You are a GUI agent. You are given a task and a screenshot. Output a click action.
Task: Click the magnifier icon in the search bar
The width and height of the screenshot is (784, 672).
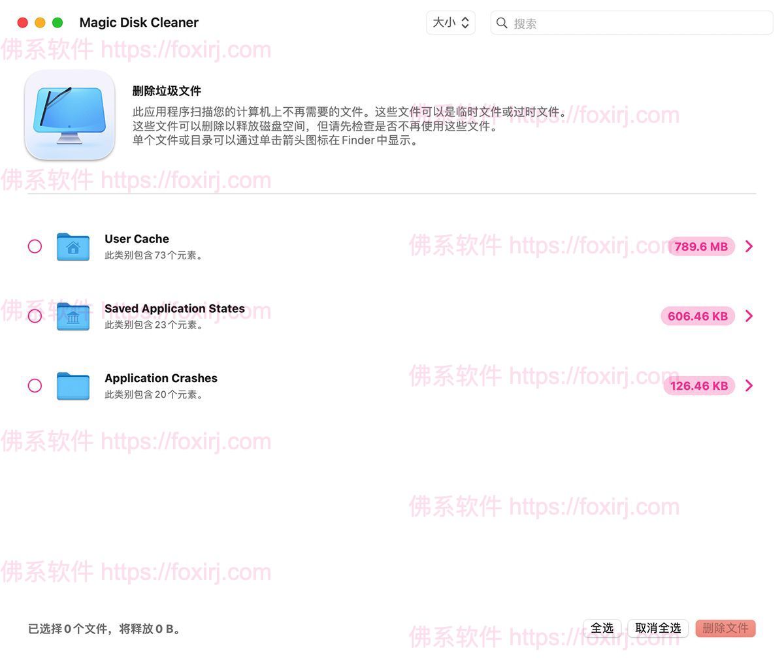point(501,23)
